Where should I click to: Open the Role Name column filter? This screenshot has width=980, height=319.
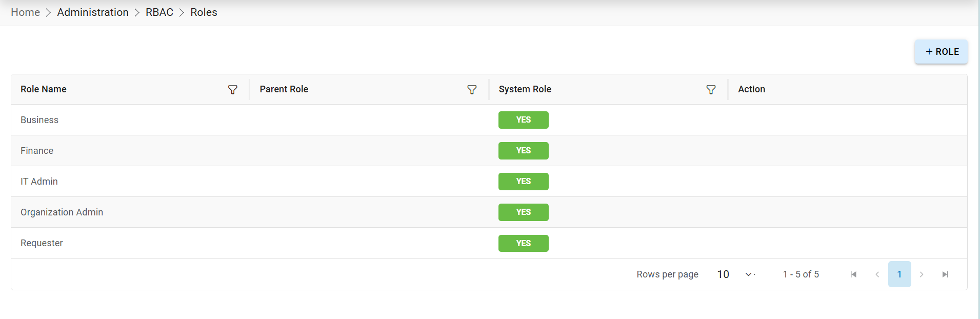point(233,90)
